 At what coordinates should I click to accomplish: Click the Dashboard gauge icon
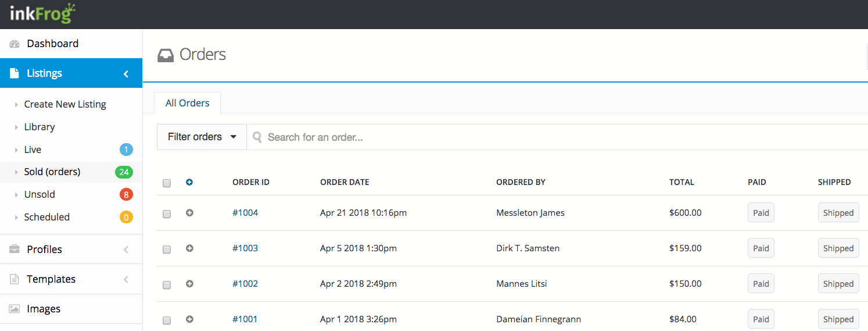[15, 44]
